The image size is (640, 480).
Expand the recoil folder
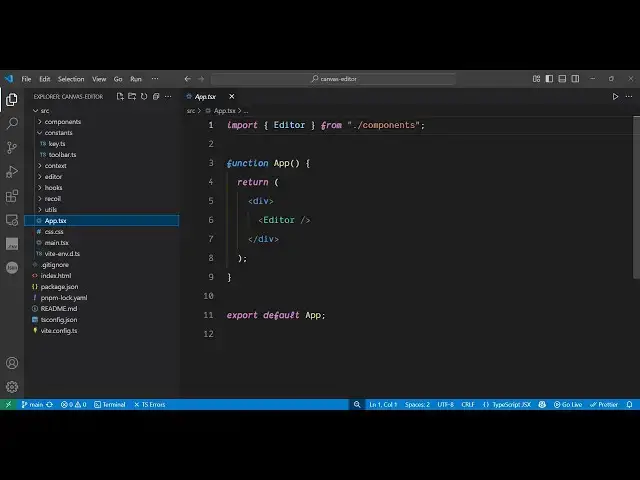pyautogui.click(x=102, y=199)
